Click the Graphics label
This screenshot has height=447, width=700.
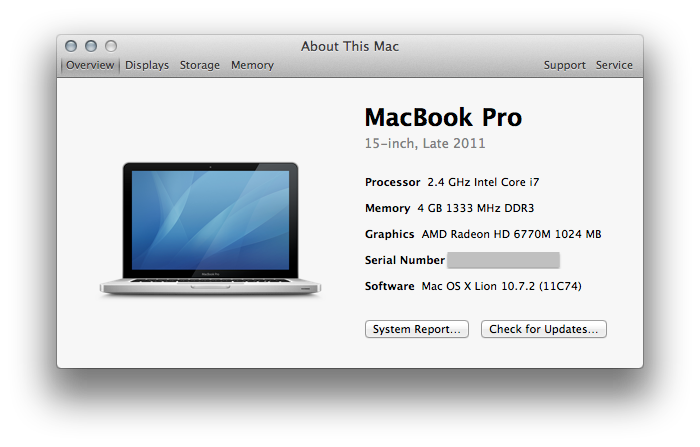coord(389,234)
